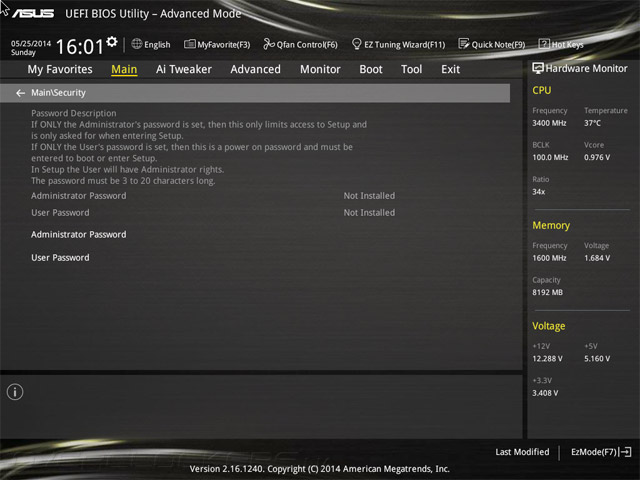Select English language option
This screenshot has height=480, width=640.
(x=157, y=44)
